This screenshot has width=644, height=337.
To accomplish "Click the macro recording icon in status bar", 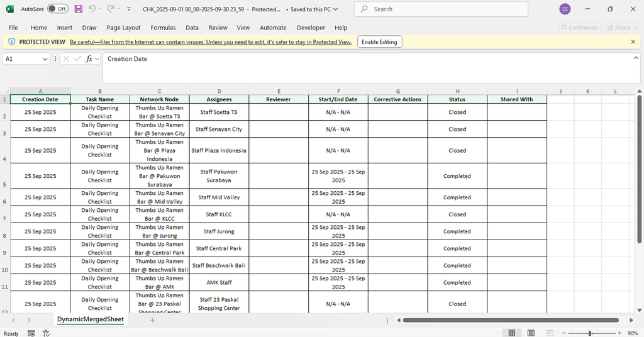I will click(31, 333).
